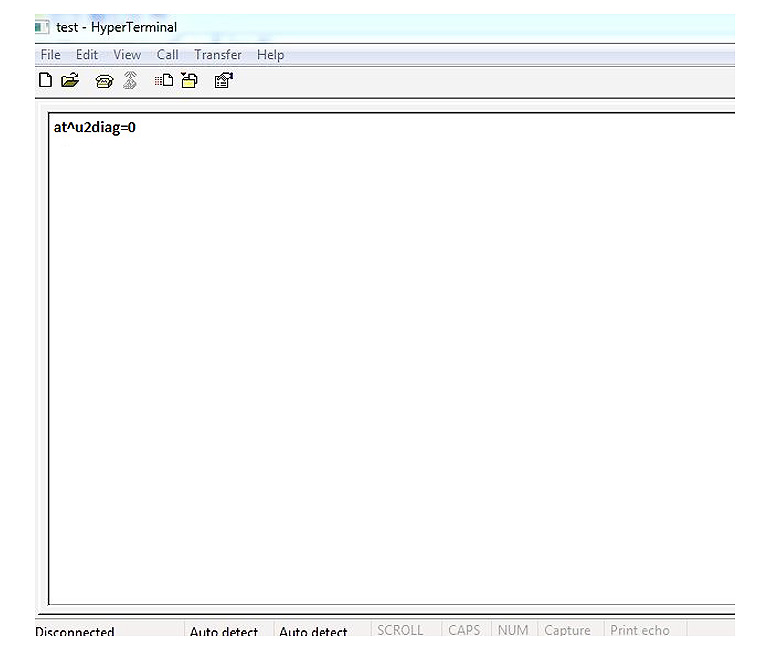Click the Call telephone icon
This screenshot has height=650, width=770.
pos(104,81)
